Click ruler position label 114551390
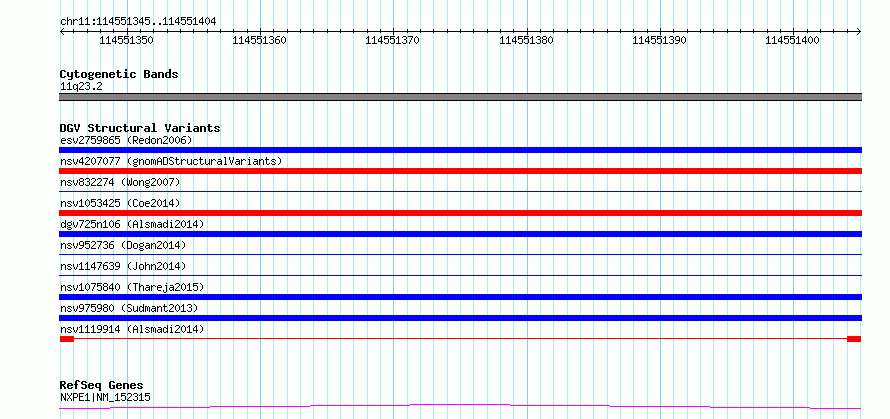Image resolution: width=890 pixels, height=419 pixels. tap(660, 40)
